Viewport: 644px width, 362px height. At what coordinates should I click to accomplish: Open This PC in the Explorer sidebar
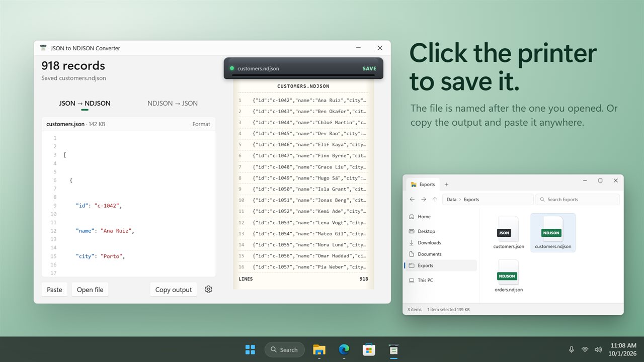click(x=441, y=280)
